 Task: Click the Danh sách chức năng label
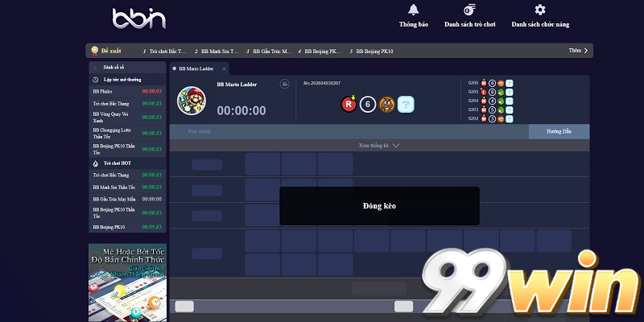[540, 24]
